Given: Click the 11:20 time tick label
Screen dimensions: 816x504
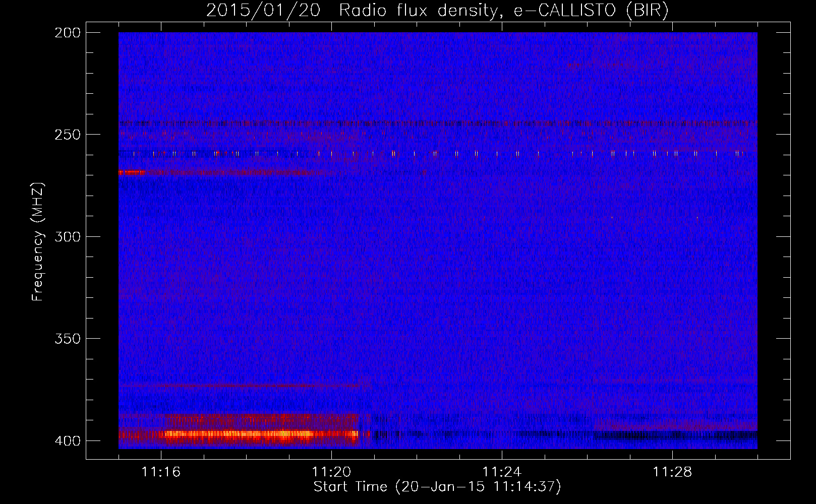Looking at the screenshot, I should (331, 472).
